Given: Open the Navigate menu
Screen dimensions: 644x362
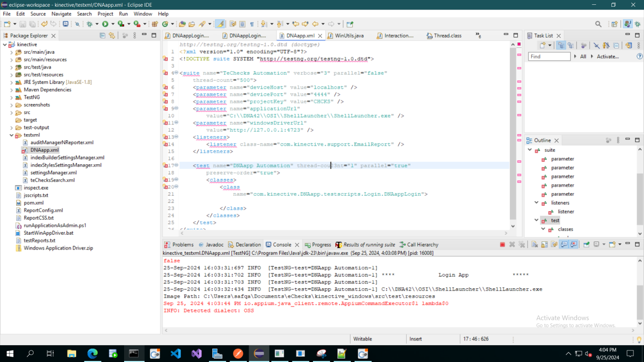Looking at the screenshot, I should click(x=61, y=14).
